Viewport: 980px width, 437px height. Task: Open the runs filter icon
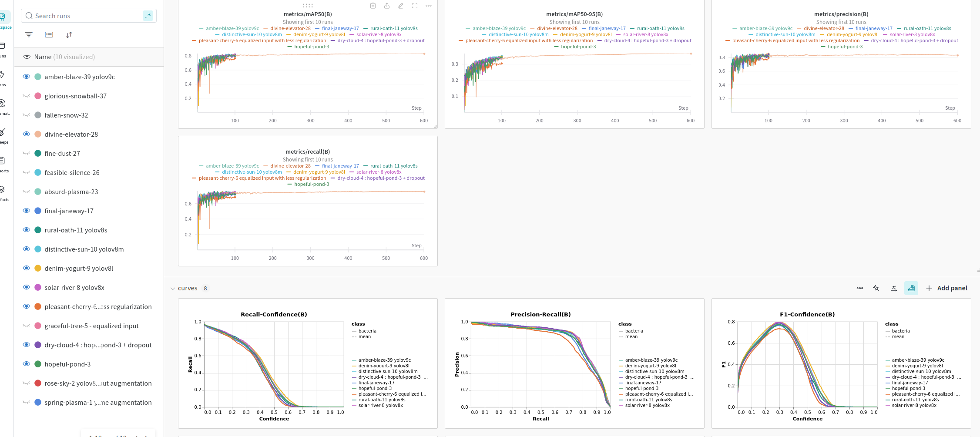pos(29,35)
